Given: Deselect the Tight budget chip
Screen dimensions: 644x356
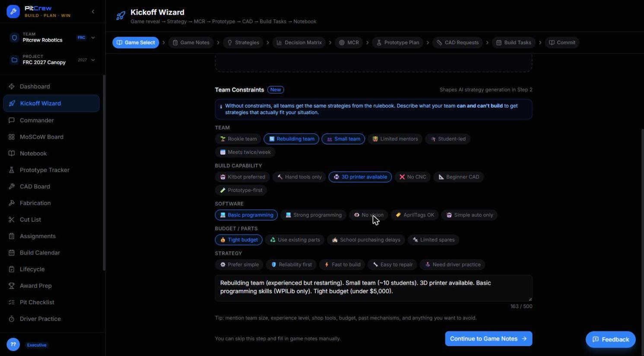Looking at the screenshot, I should coord(238,240).
